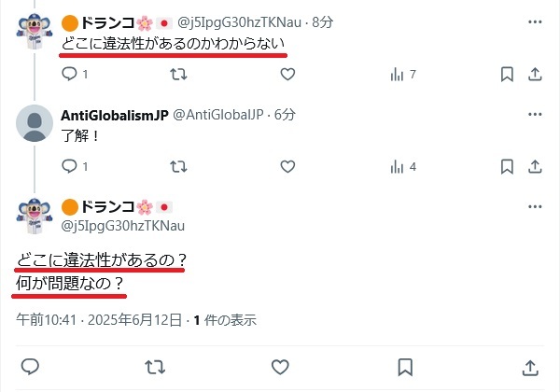Repost the first ドランコ tweet
Screen dimensions: 560x392
pyautogui.click(x=178, y=75)
